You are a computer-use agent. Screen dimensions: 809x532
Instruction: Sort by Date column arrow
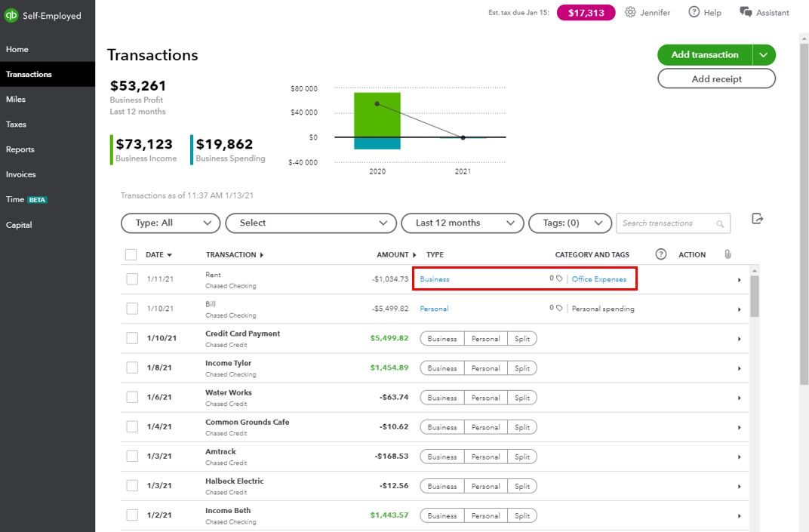[x=169, y=255]
